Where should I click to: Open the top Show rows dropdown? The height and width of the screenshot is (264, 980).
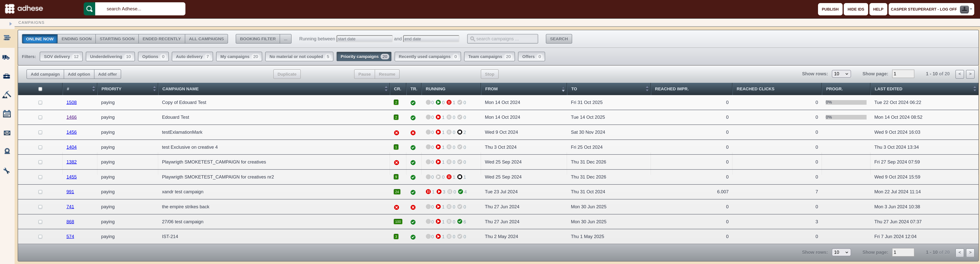841,74
